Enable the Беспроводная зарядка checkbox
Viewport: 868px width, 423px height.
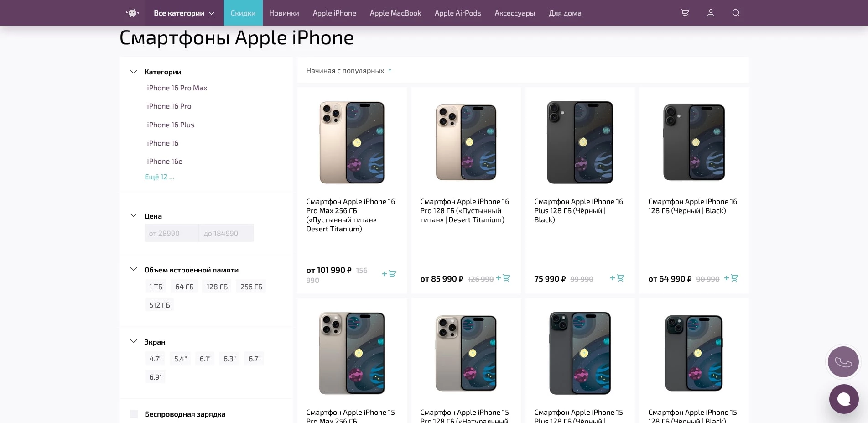[x=134, y=414]
